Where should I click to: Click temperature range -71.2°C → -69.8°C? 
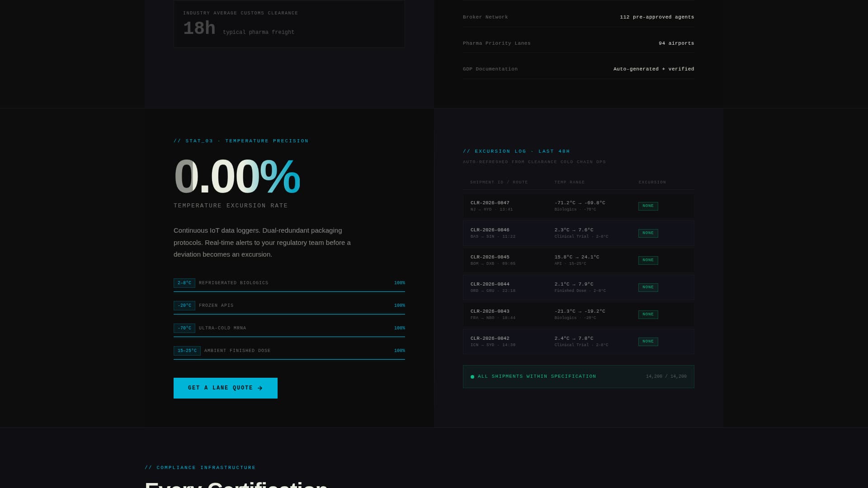coord(580,203)
